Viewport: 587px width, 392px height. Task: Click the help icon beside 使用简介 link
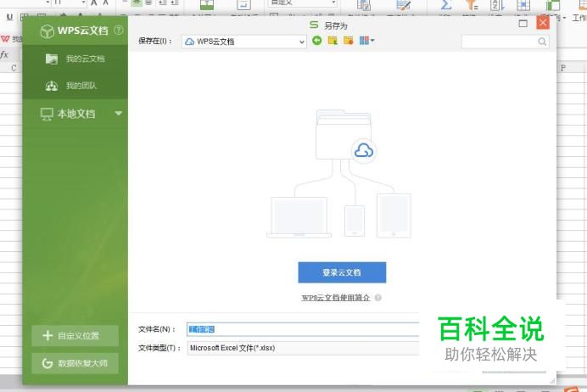pyautogui.click(x=378, y=298)
